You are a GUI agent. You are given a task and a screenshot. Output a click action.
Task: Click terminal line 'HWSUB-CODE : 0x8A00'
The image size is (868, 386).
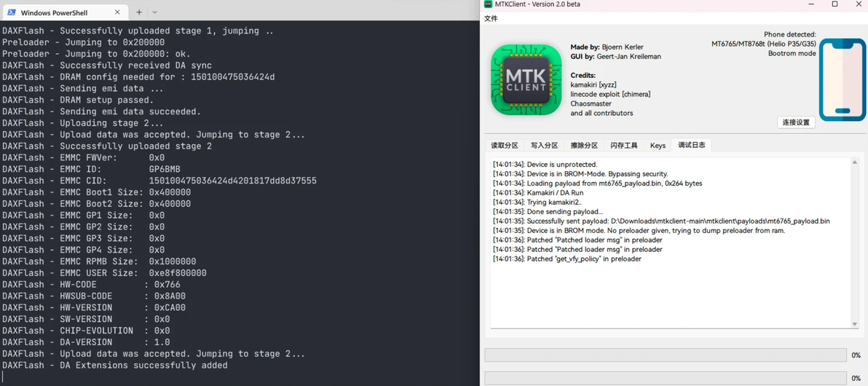pos(93,296)
